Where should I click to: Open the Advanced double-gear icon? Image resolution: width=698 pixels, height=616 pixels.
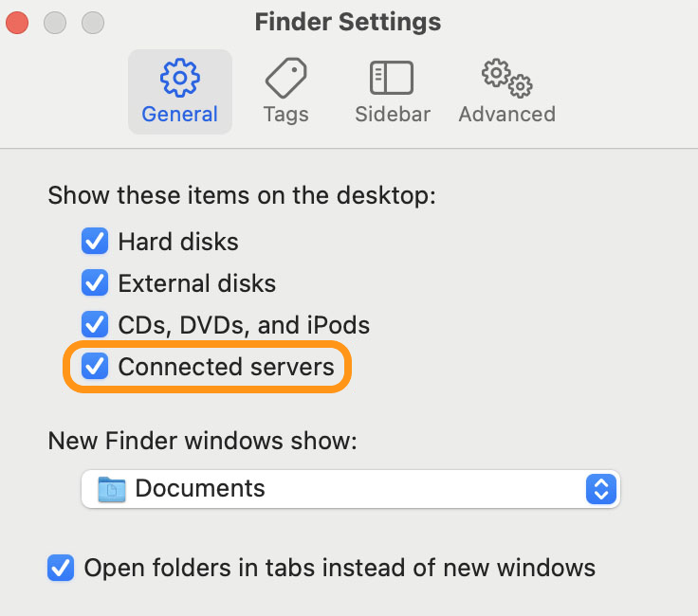point(507,78)
